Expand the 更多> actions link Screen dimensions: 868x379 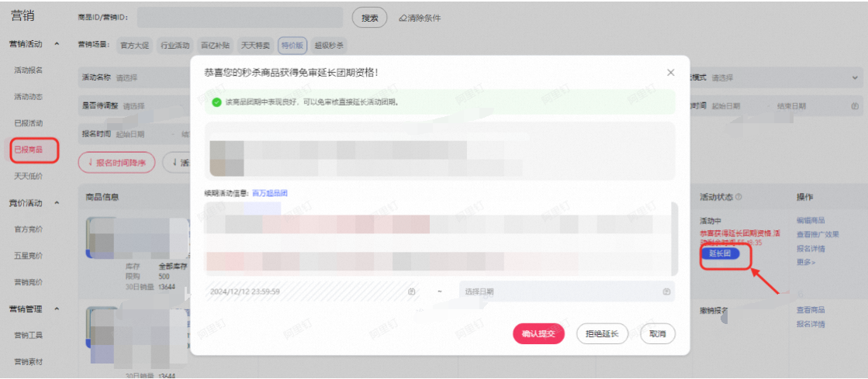tap(805, 262)
